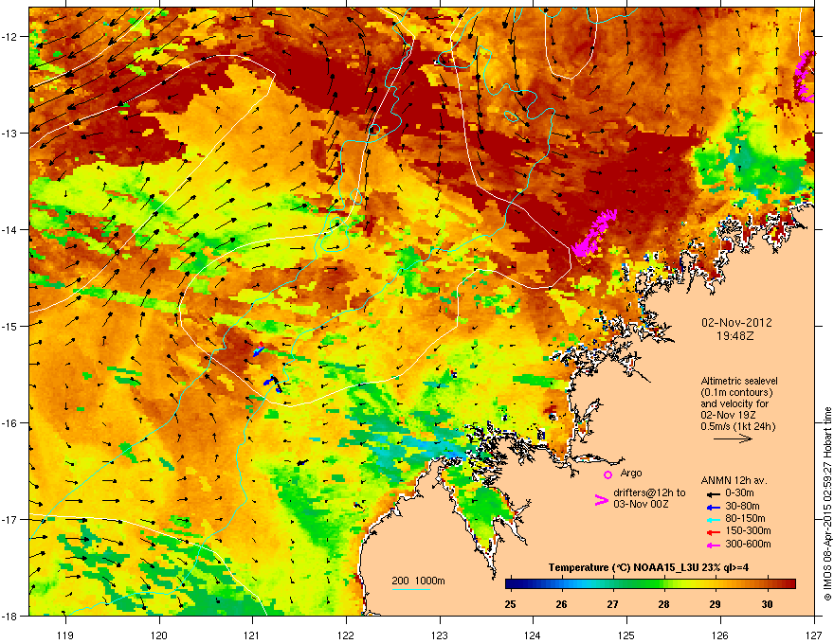Click the colorbar tick label '30'

(x=767, y=604)
